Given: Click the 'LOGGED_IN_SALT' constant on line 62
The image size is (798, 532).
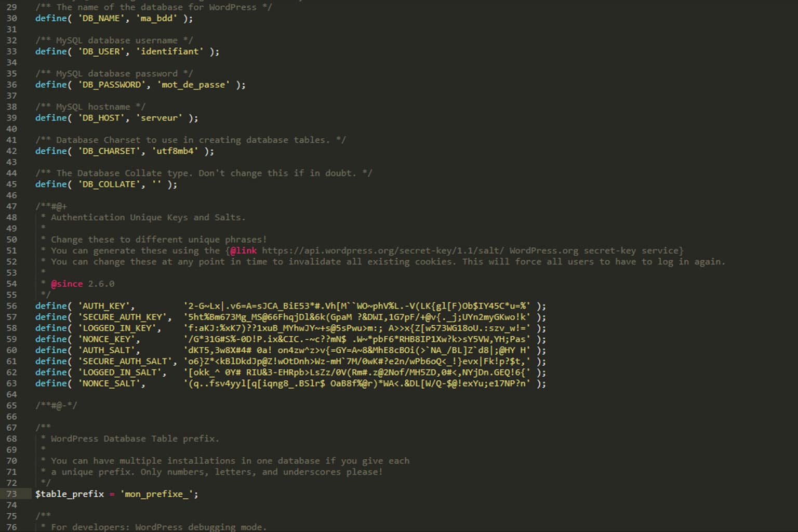Looking at the screenshot, I should point(121,373).
